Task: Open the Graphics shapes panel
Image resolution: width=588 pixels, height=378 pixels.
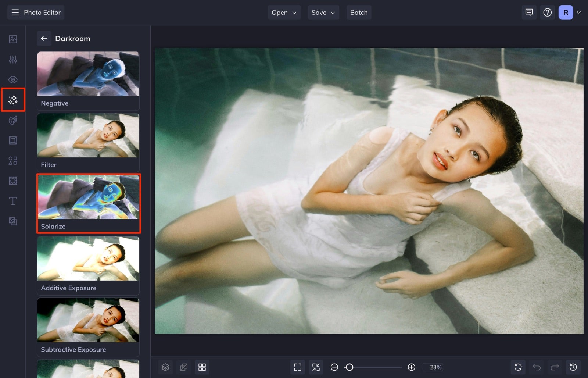Action: [x=13, y=160]
